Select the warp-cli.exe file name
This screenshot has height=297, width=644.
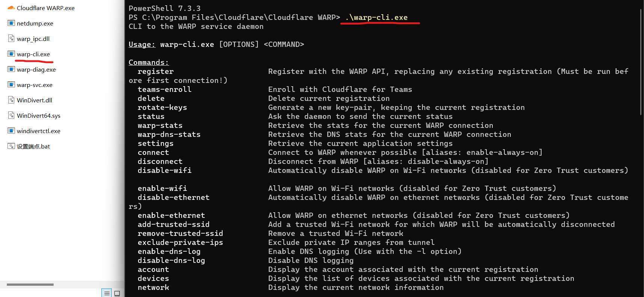[x=33, y=54]
